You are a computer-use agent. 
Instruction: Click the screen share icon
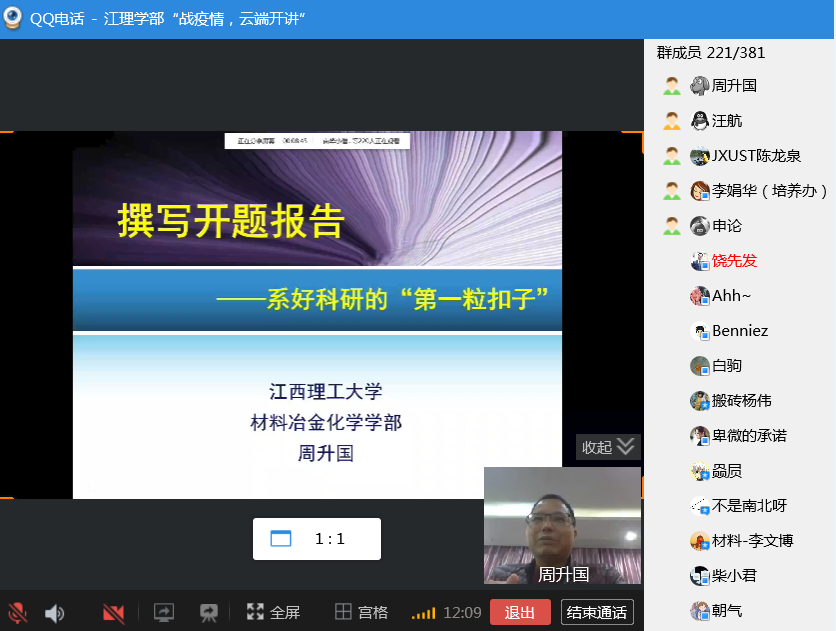pos(164,613)
